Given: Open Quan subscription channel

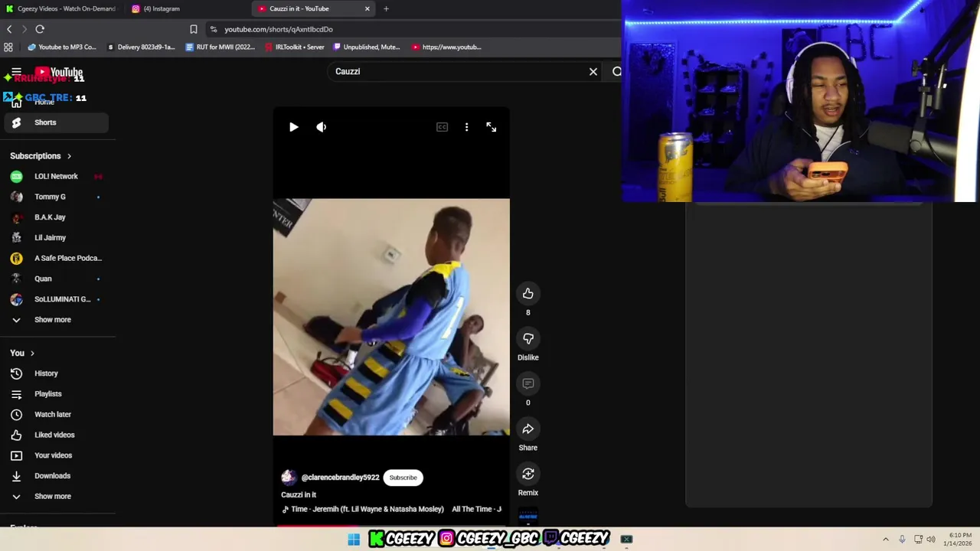Looking at the screenshot, I should [x=56, y=279].
